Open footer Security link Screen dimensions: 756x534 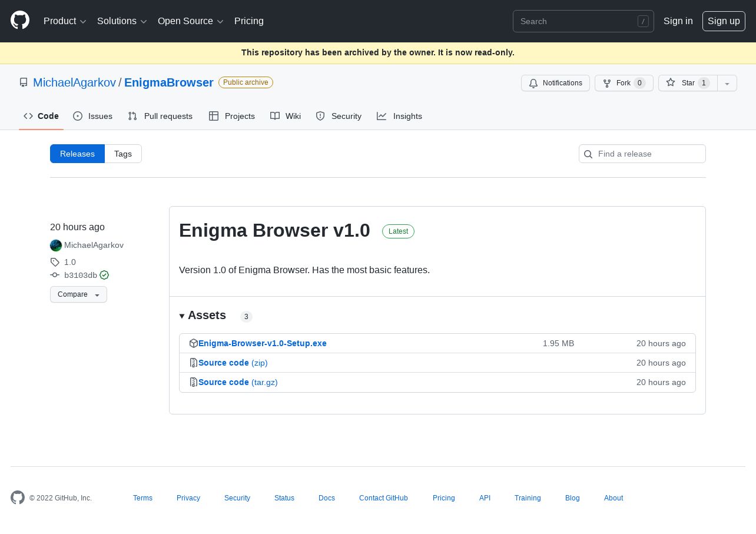click(x=237, y=498)
